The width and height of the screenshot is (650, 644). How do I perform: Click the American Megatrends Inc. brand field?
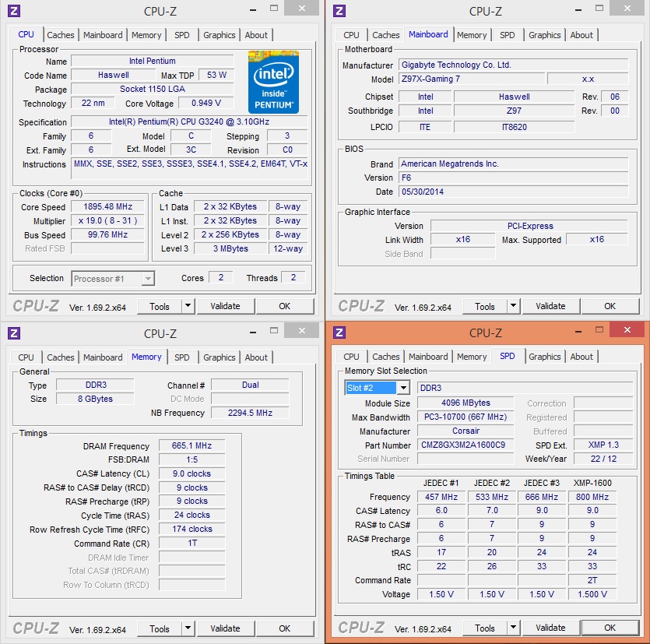coord(514,164)
